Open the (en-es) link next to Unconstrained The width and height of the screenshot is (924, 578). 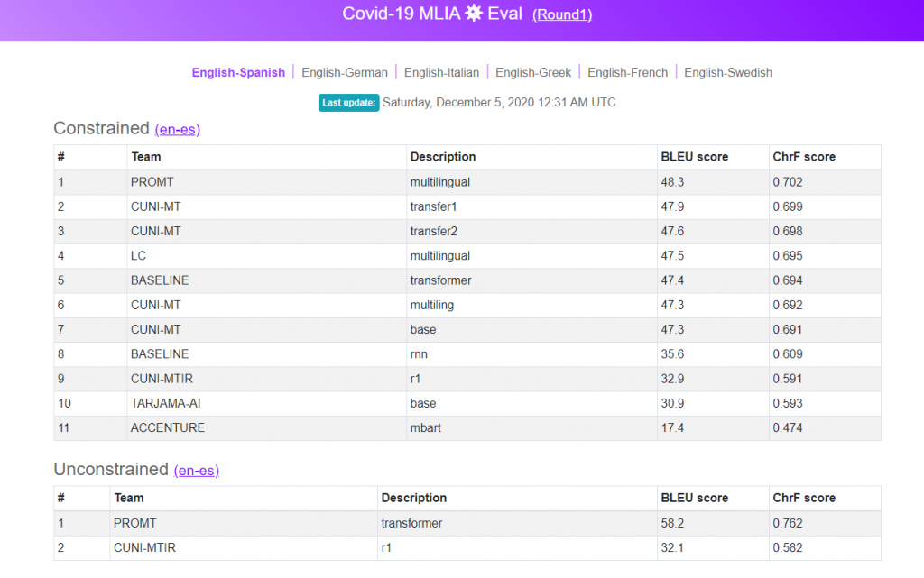[x=196, y=471]
